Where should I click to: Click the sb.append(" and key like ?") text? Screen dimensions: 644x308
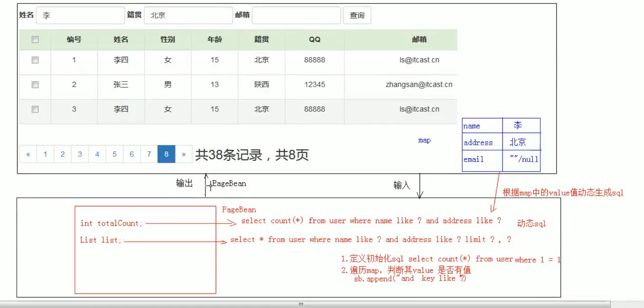tap(410, 279)
